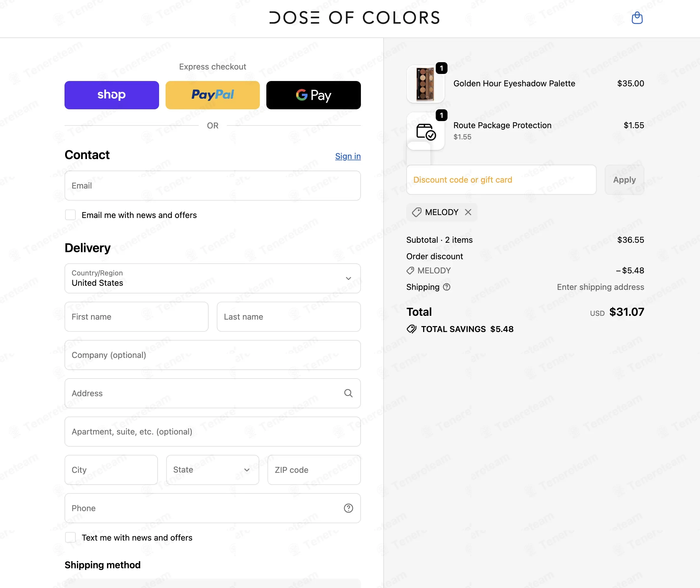Screen dimensions: 700x588
Task: Click the Route Package Protection icon
Action: click(x=426, y=131)
